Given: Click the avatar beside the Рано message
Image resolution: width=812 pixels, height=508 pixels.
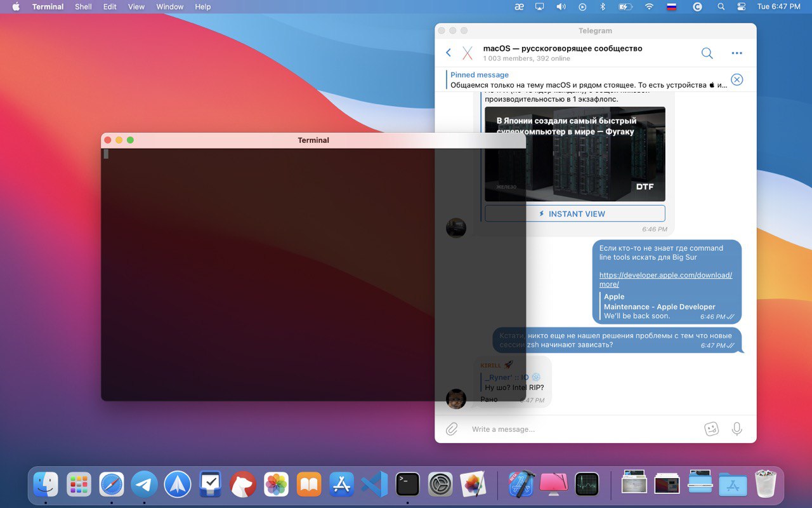Looking at the screenshot, I should point(456,399).
